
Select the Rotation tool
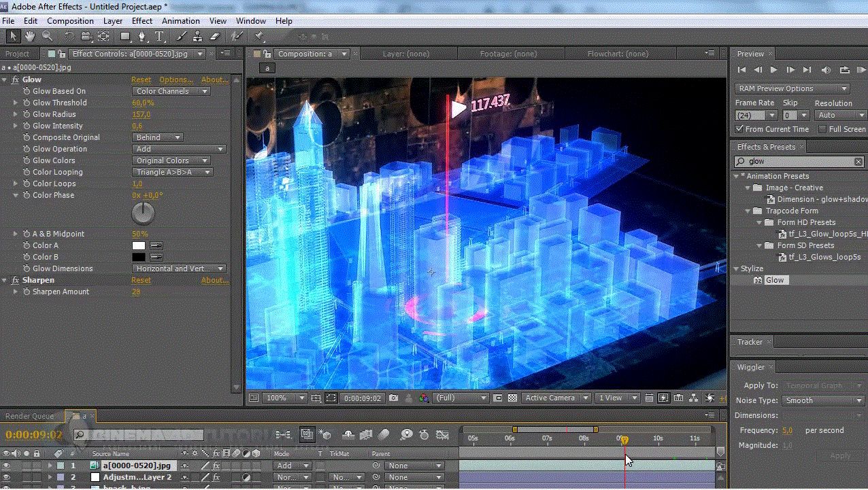pos(70,36)
